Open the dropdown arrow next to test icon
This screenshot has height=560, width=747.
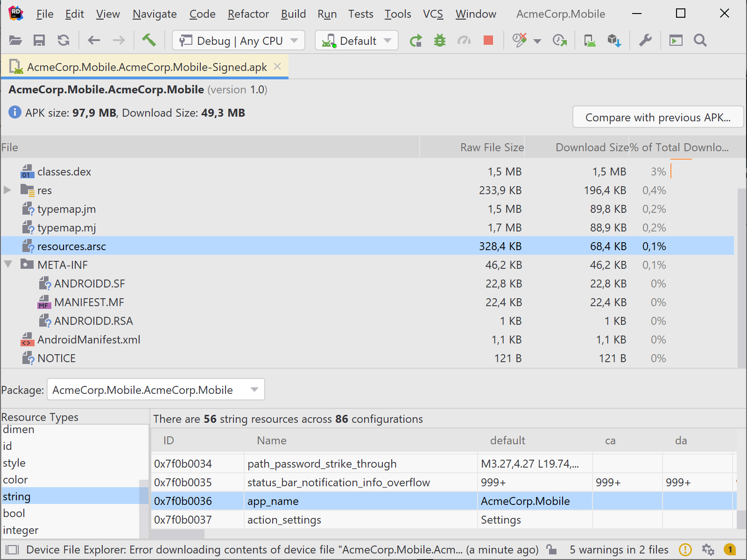(x=537, y=41)
